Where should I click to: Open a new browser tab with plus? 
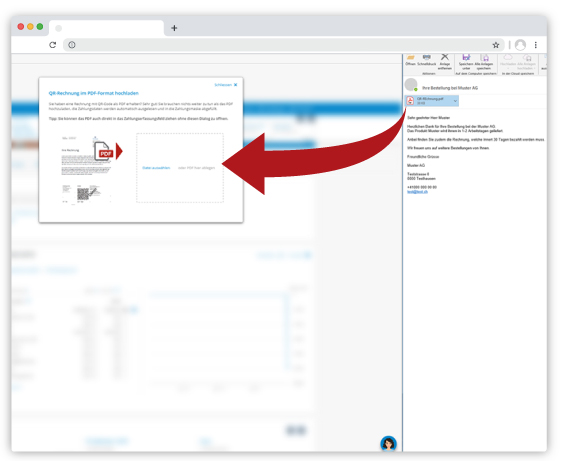174,28
